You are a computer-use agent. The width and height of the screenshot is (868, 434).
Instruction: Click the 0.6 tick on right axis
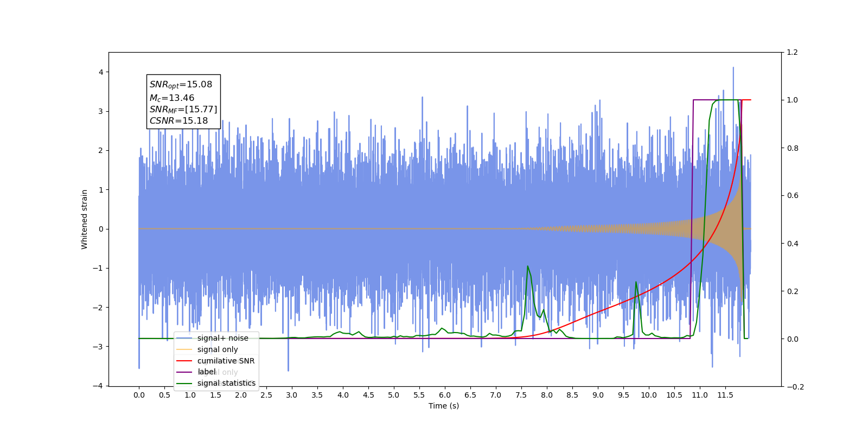coord(793,196)
